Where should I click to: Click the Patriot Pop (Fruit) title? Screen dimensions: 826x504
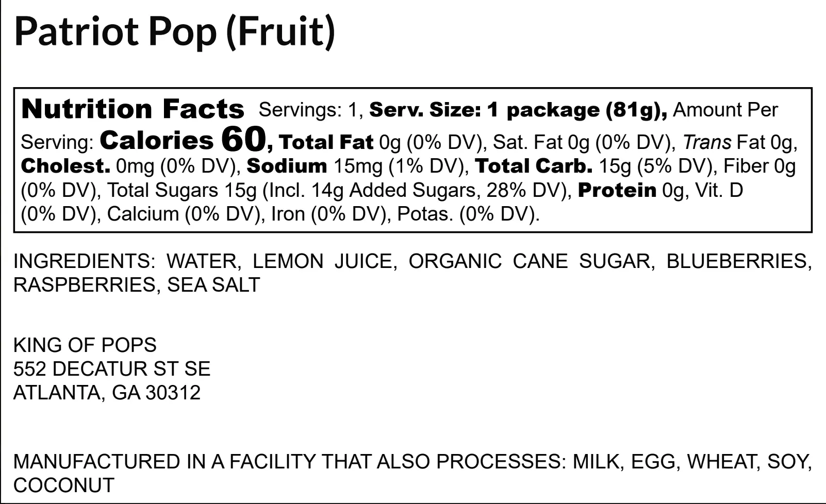pos(175,32)
